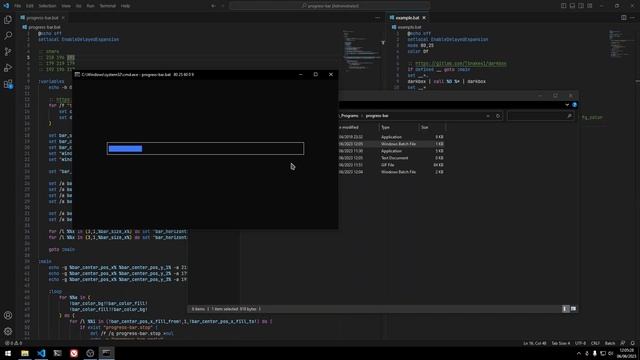
Task: Open File Explorer help icon
Action: pos(575,105)
